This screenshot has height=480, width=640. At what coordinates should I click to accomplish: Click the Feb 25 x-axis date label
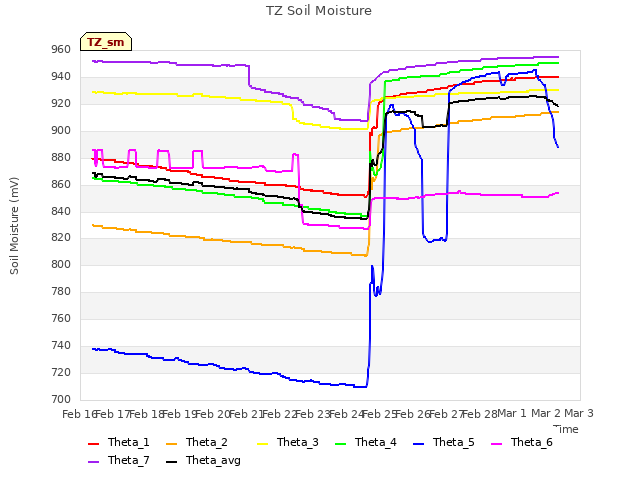380,414
